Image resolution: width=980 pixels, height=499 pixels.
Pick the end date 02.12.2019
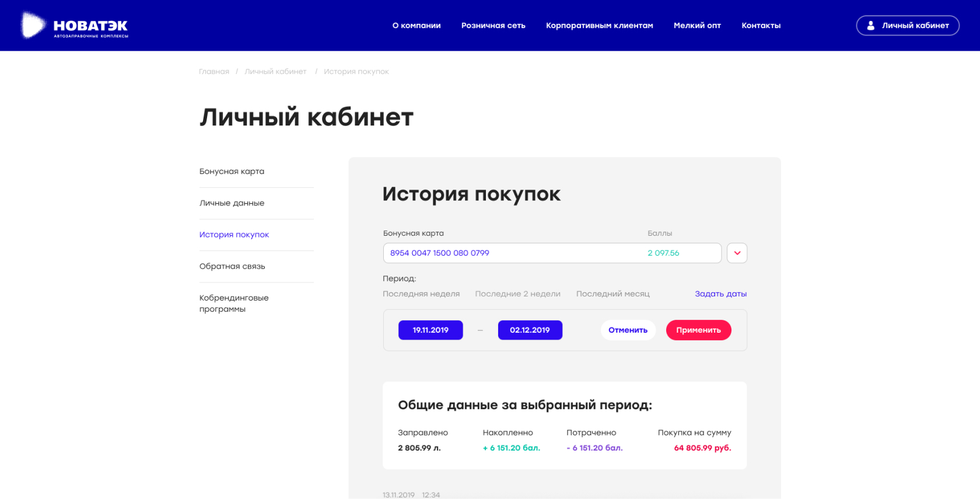(x=530, y=330)
